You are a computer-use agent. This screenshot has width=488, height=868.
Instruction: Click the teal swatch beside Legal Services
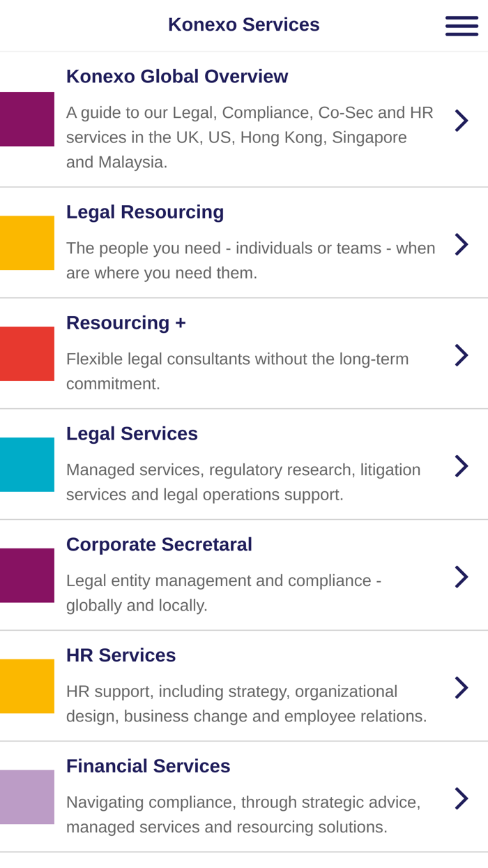tap(26, 463)
